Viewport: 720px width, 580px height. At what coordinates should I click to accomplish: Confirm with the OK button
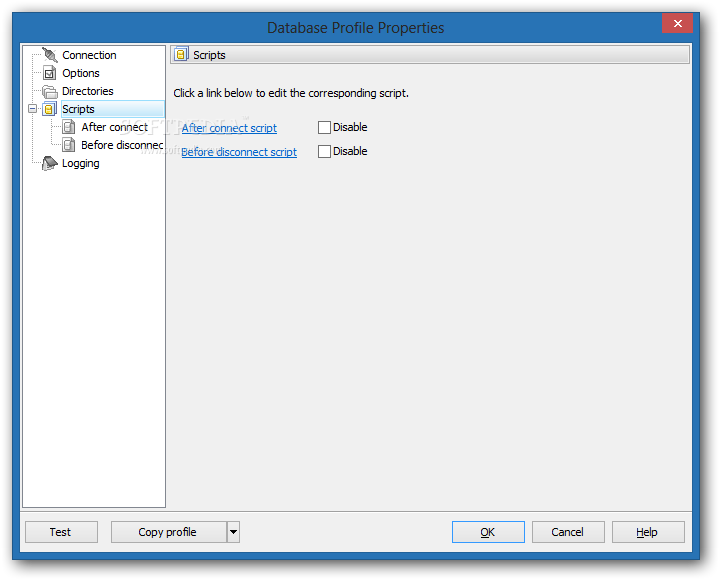click(488, 532)
